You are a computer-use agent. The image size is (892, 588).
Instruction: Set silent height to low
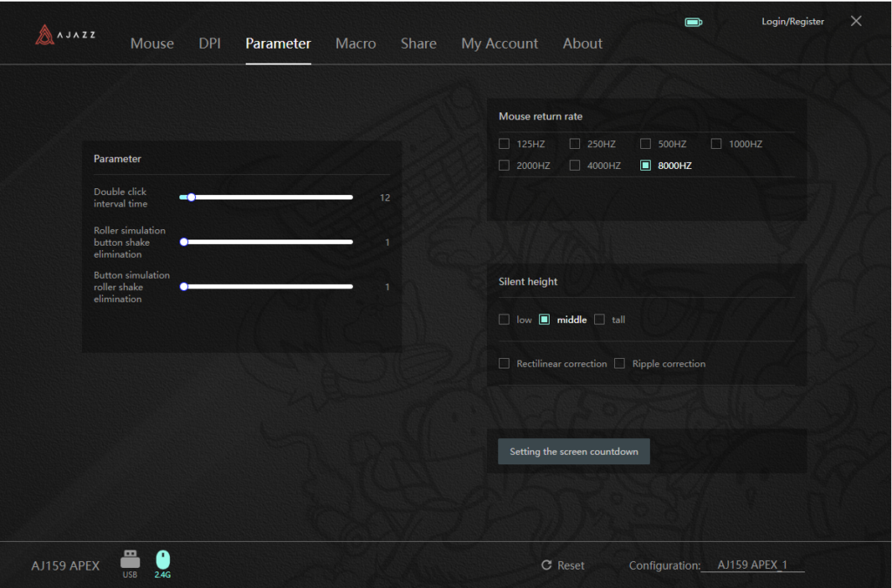pyautogui.click(x=504, y=320)
